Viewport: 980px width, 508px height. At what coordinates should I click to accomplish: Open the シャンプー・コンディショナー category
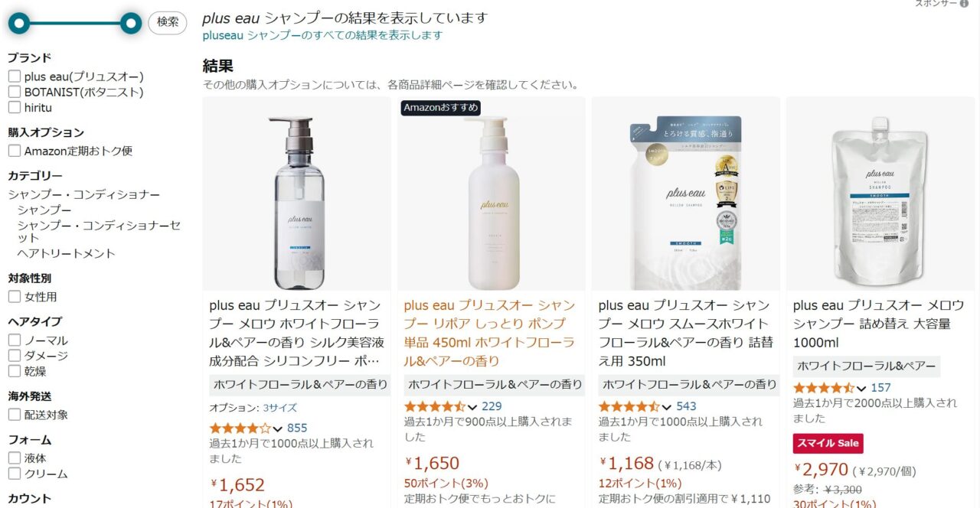84,194
